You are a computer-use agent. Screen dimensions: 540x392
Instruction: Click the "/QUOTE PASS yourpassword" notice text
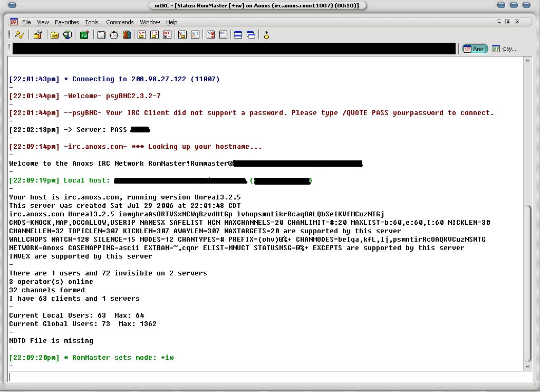coord(392,112)
